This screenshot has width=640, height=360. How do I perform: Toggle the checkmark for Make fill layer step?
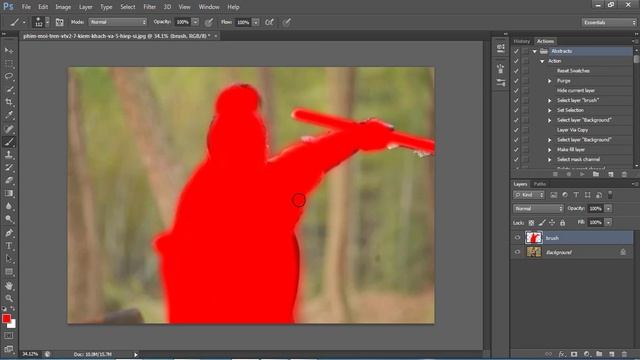click(516, 149)
